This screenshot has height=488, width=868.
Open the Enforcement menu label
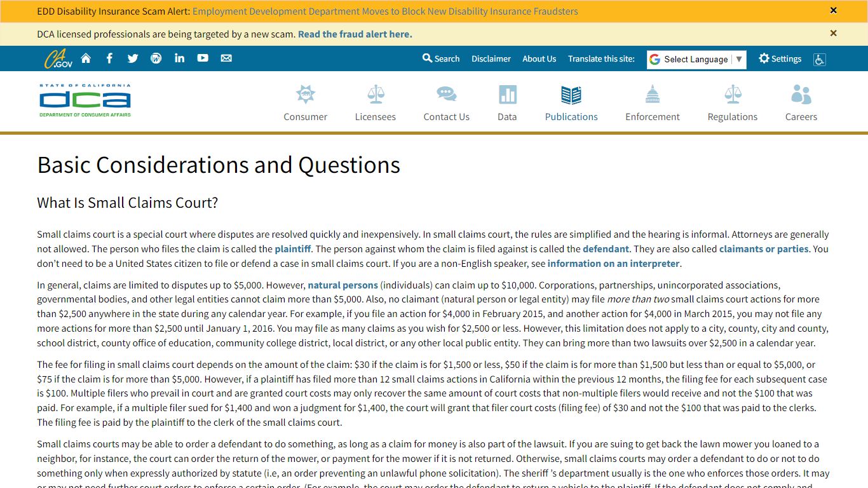click(x=653, y=117)
